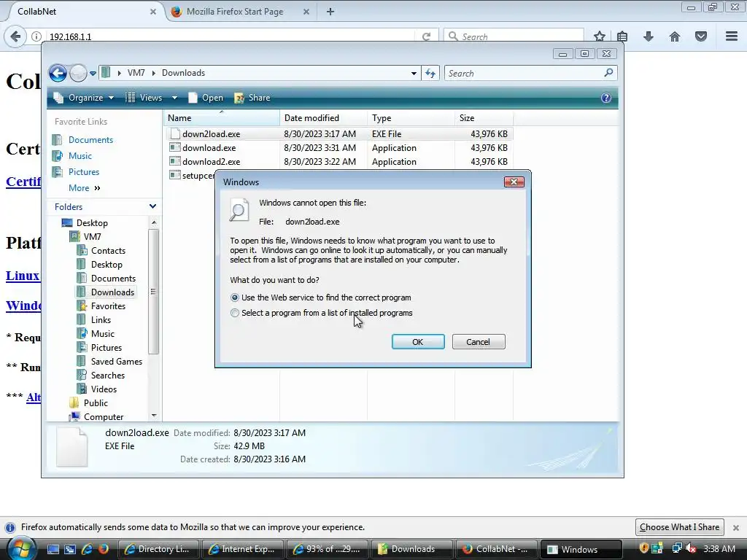Click Show Desktop quick launch icon

(x=53, y=549)
